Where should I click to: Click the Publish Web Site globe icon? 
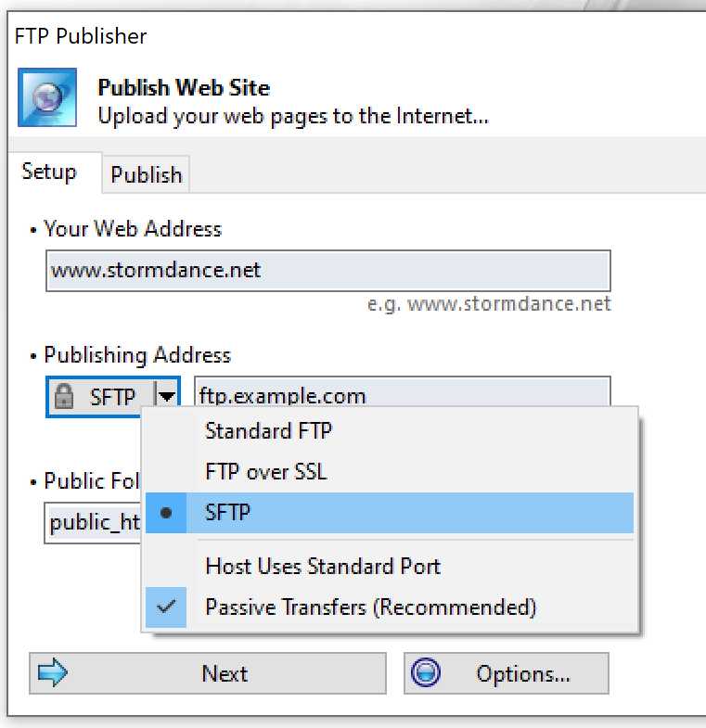click(47, 97)
